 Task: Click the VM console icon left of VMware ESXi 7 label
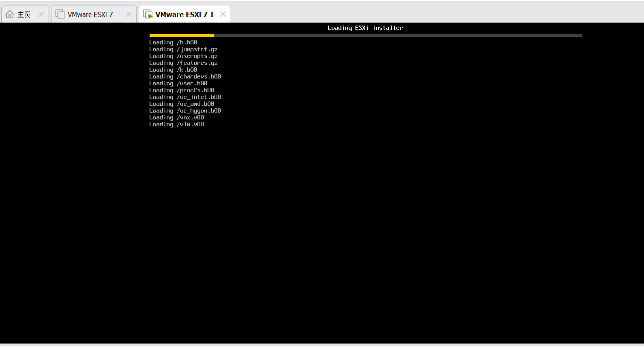tap(60, 14)
